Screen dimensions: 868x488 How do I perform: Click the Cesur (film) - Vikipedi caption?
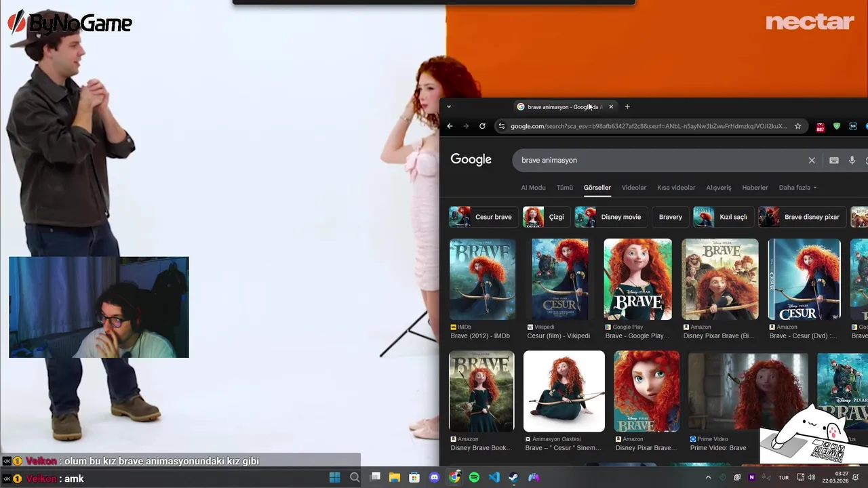[559, 336]
